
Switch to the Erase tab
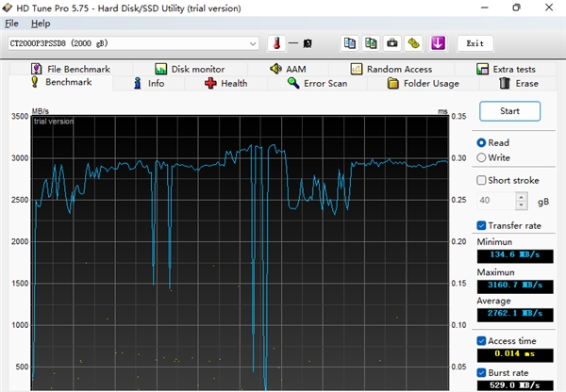point(518,83)
